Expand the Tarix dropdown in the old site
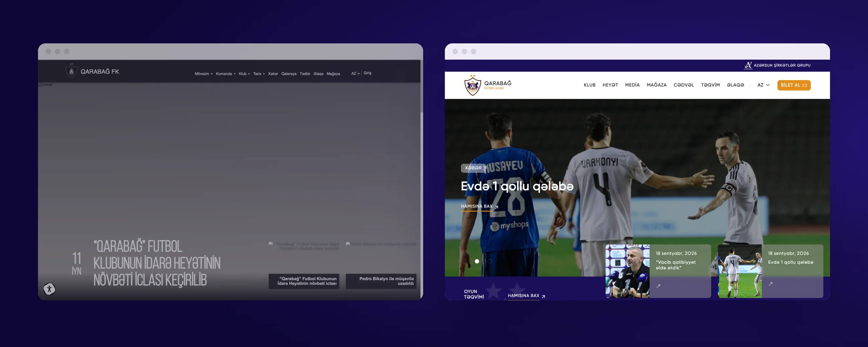The height and width of the screenshot is (347, 868). (259, 74)
